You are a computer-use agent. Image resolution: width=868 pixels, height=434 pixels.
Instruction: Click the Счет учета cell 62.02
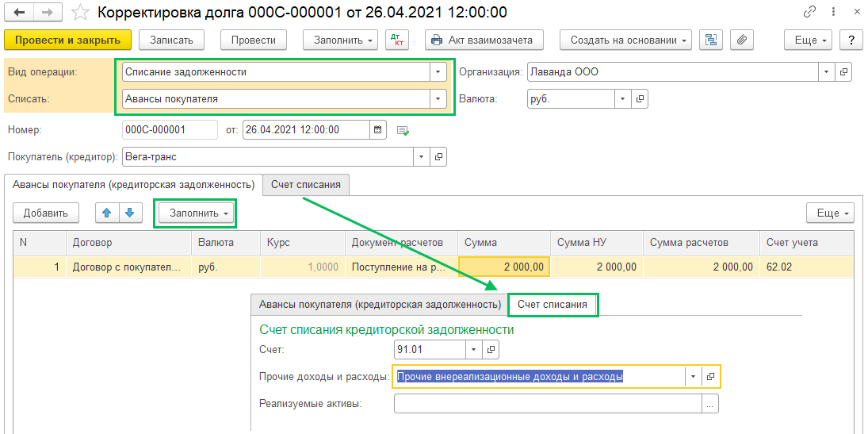807,267
